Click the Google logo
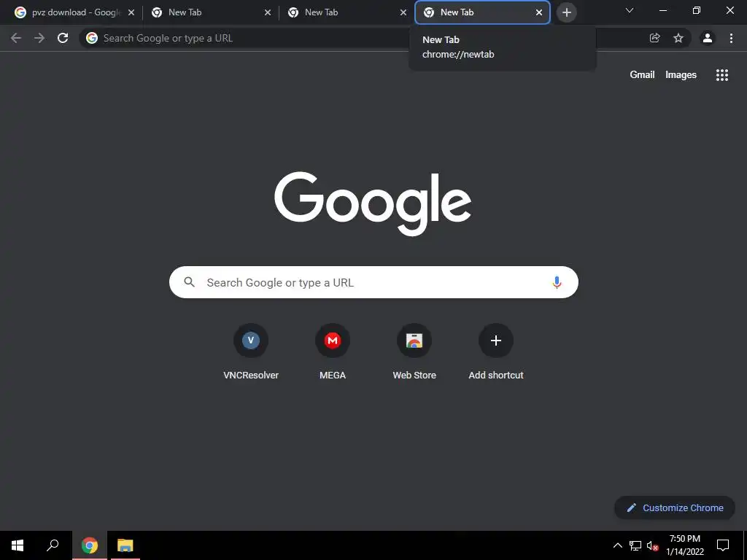This screenshot has width=747, height=560. tap(373, 203)
